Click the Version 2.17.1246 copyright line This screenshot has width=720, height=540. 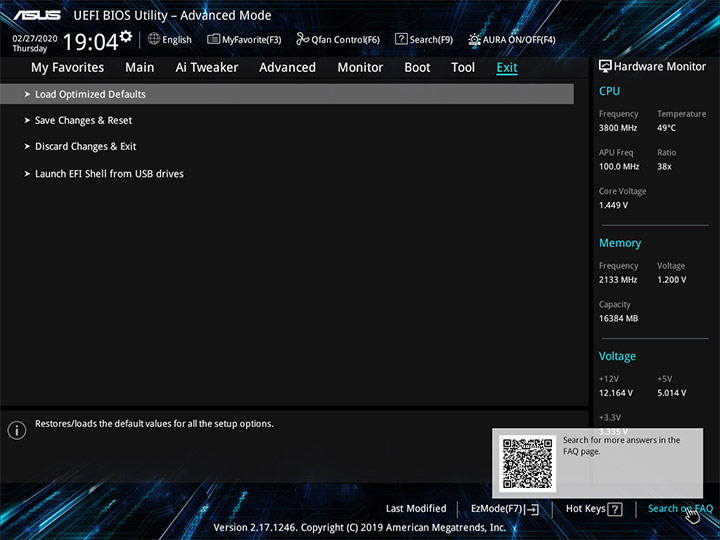[360, 527]
